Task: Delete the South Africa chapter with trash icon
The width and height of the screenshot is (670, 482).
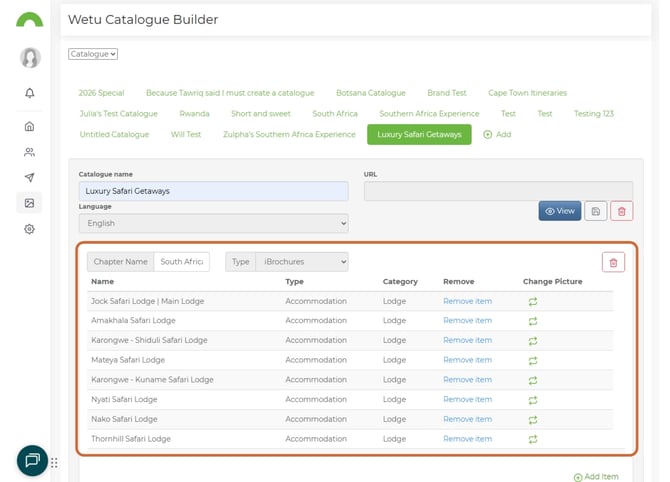Action: point(613,262)
